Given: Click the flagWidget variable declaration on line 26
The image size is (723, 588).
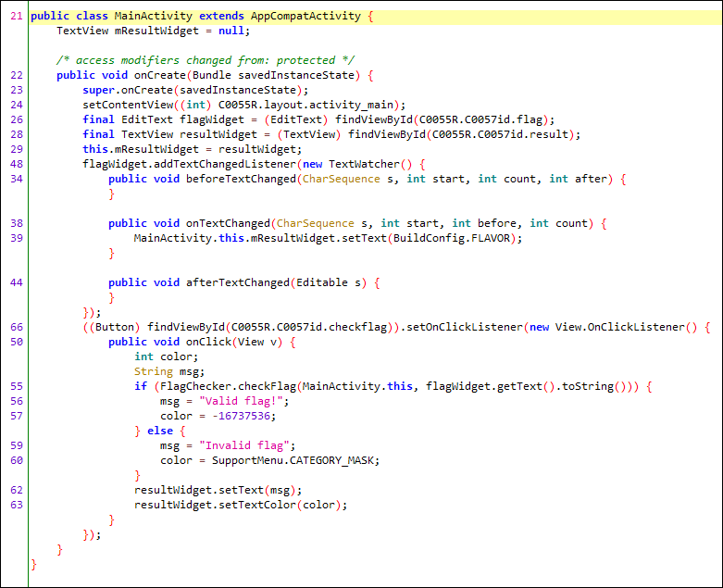Looking at the screenshot, I should point(212,119).
